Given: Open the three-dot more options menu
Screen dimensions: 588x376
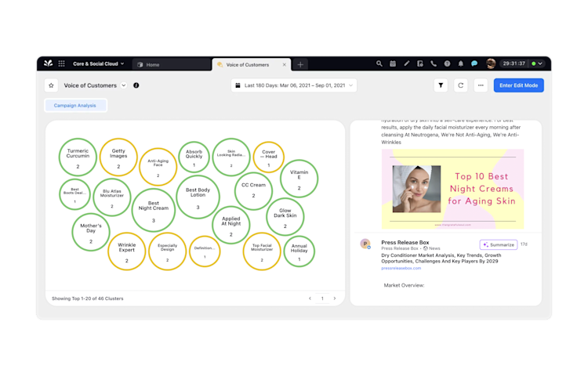Looking at the screenshot, I should [x=481, y=85].
